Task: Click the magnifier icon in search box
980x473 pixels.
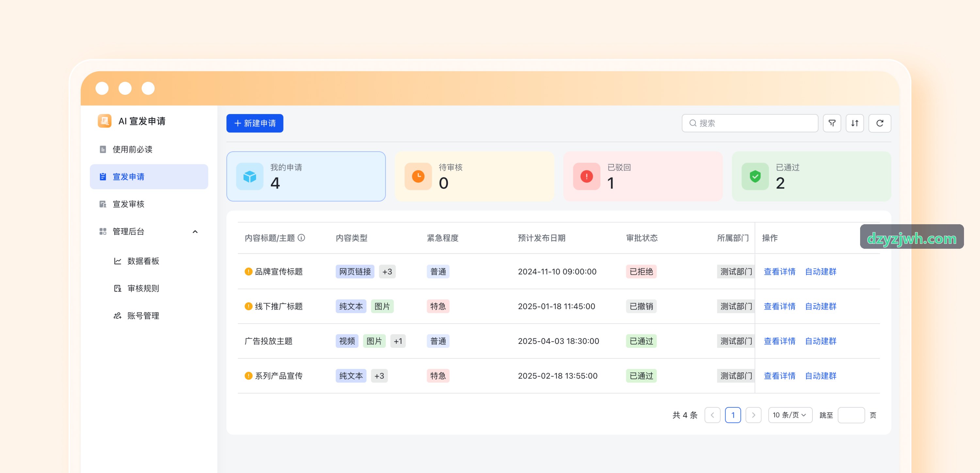Action: [x=693, y=123]
